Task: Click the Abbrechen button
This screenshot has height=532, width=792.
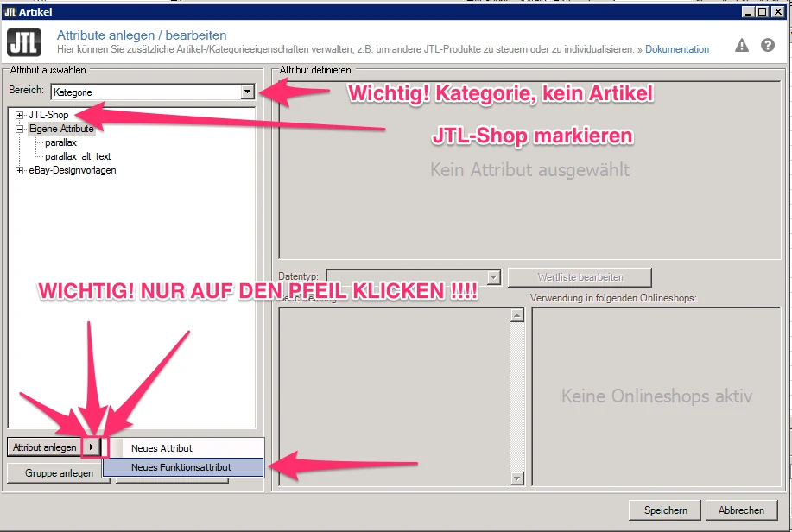Action: point(741,510)
